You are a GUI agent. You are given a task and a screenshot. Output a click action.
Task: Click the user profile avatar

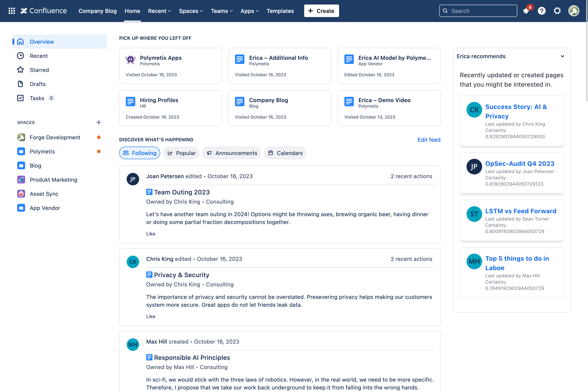pos(574,11)
